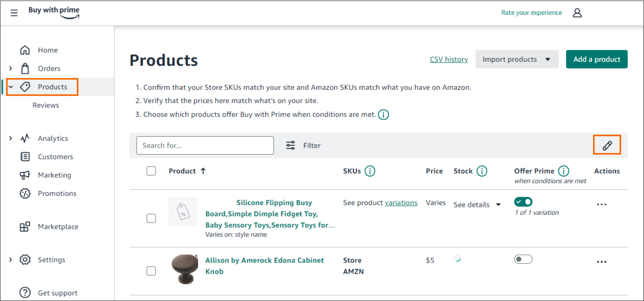644x301 pixels.
Task: Enable Offer Prime for the Allison cabinet knob
Action: coord(523,259)
